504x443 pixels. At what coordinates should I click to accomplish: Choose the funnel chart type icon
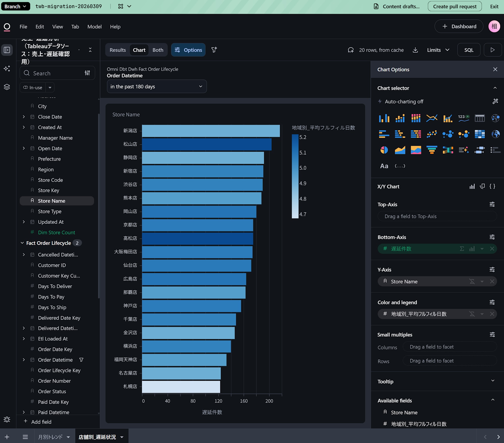click(432, 150)
